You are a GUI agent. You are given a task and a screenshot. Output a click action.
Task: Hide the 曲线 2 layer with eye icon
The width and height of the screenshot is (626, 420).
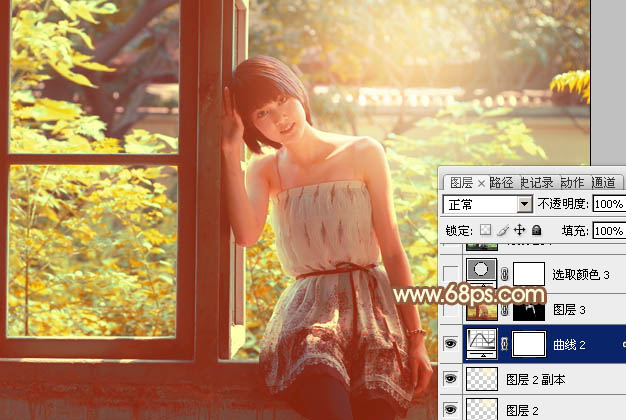[x=451, y=345]
